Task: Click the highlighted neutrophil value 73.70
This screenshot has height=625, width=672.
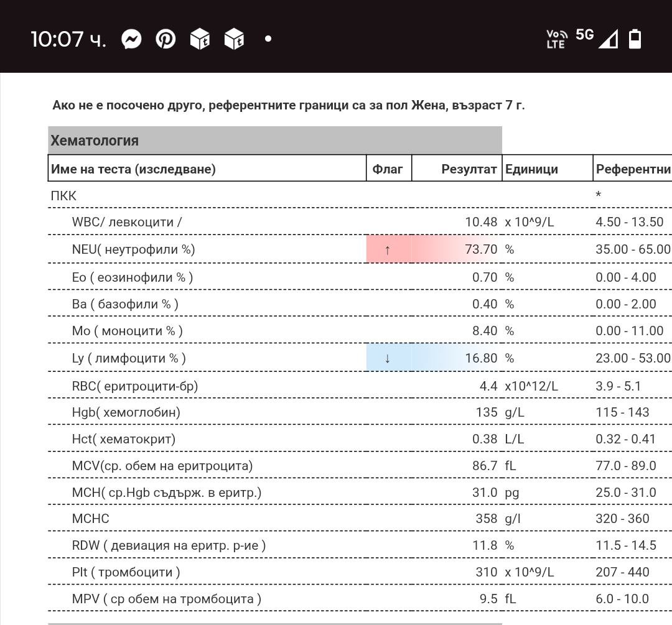Action: point(481,249)
